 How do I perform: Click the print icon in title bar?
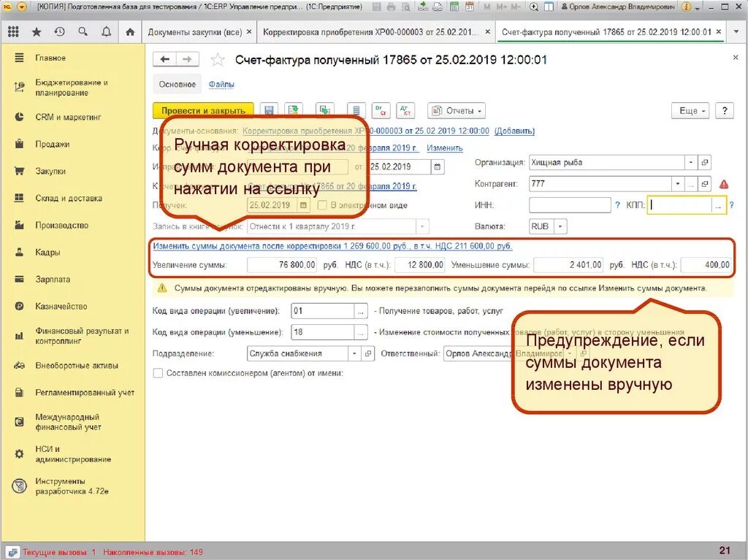pyautogui.click(x=392, y=7)
